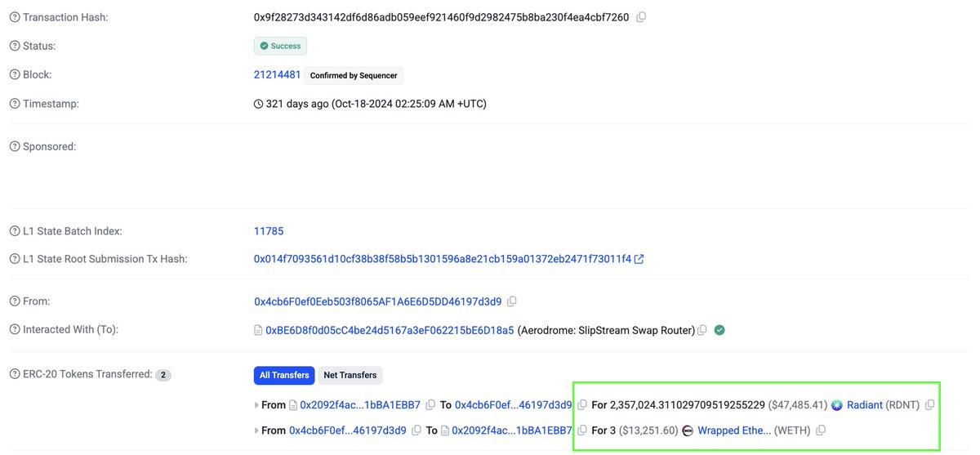Screen dimensions: 980x455
Task: Click help icon beside Block label
Action: tap(14, 75)
